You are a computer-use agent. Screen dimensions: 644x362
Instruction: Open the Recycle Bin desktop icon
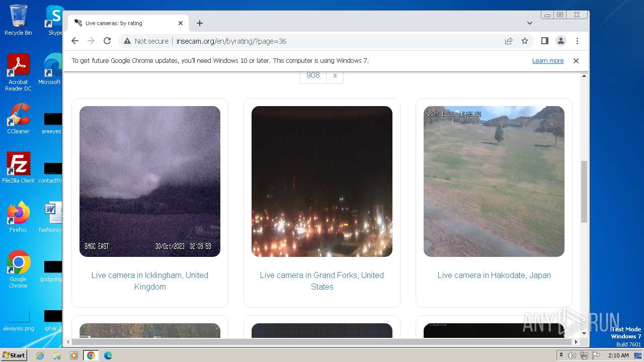pyautogui.click(x=18, y=20)
